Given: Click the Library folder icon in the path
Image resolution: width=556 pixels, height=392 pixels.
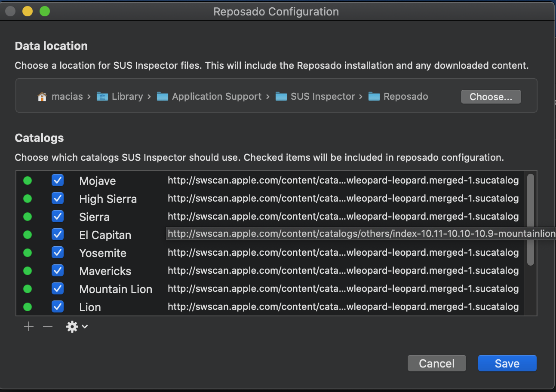Looking at the screenshot, I should tap(102, 97).
